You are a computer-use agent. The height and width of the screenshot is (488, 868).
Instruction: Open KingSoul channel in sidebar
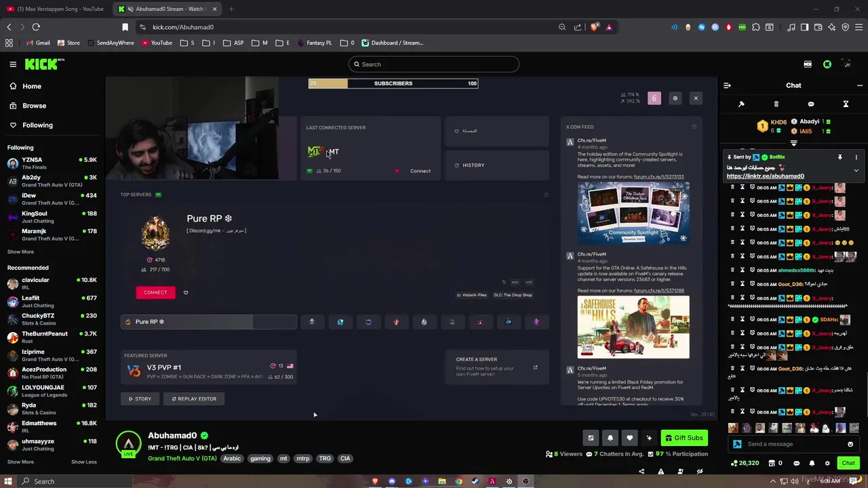pos(52,217)
